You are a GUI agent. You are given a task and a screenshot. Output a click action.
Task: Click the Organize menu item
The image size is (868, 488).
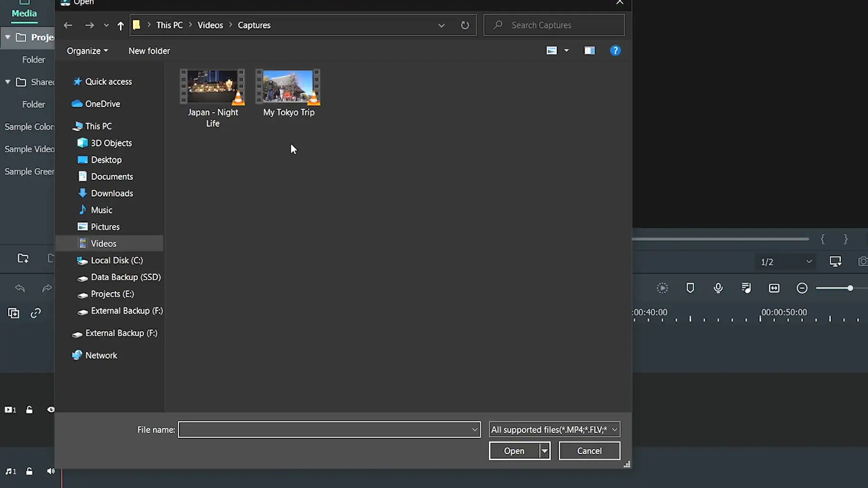[x=87, y=51]
